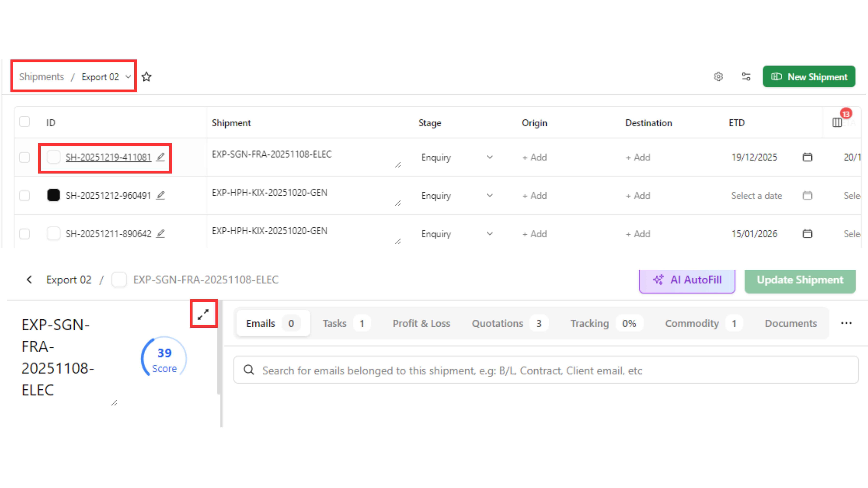This screenshot has height=488, width=868.
Task: Click the New Shipment button
Action: coord(809,77)
